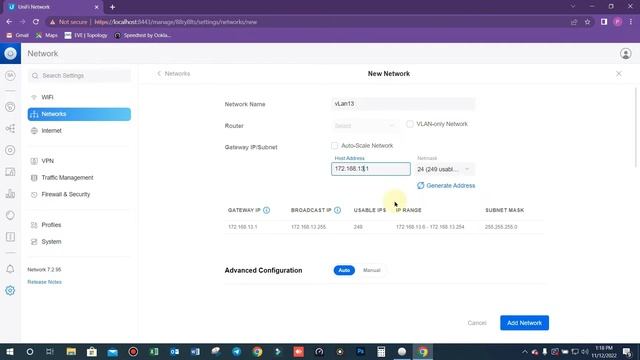Bookmark this page with star icon

(x=587, y=22)
